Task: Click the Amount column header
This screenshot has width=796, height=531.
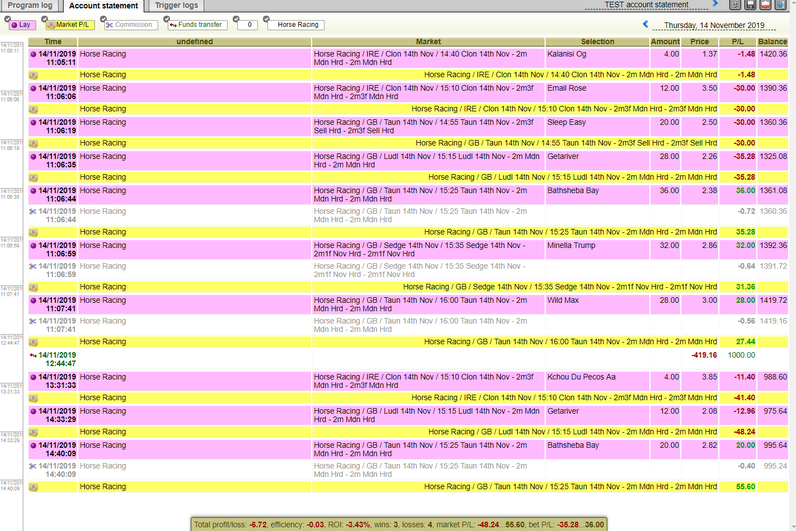Action: (x=665, y=42)
